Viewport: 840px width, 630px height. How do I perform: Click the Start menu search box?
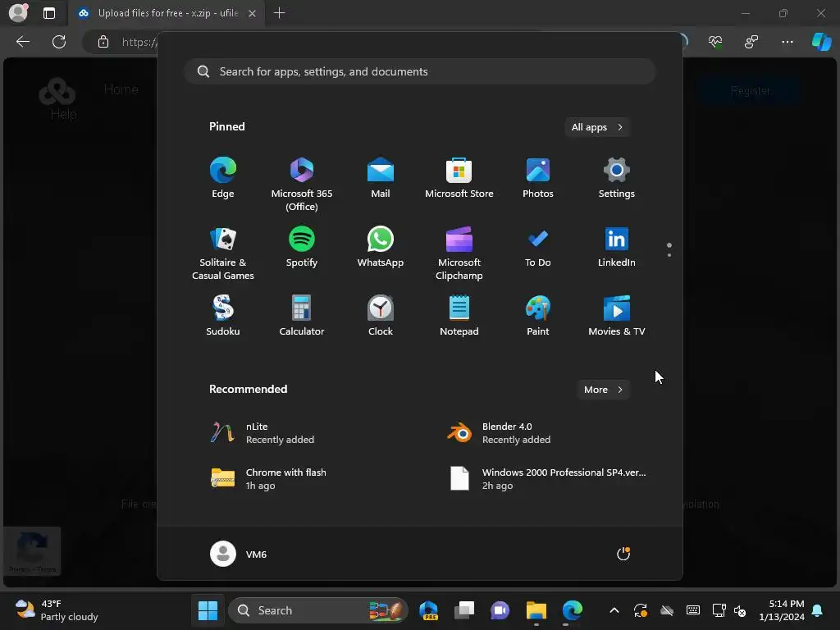(420, 71)
